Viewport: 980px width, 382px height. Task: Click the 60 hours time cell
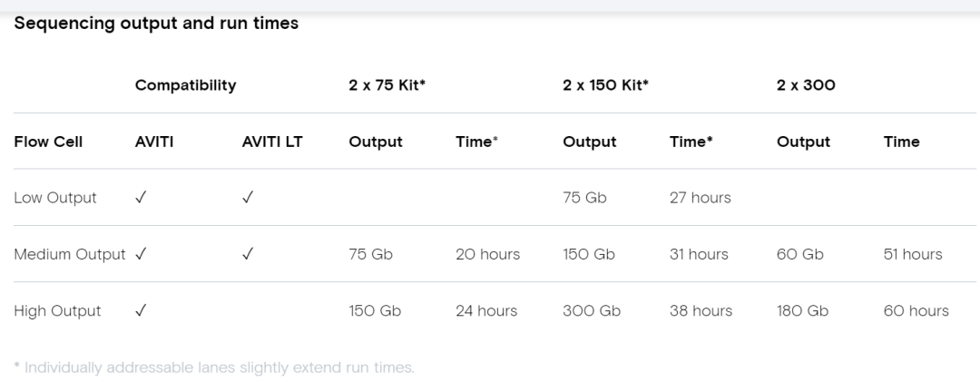[916, 310]
